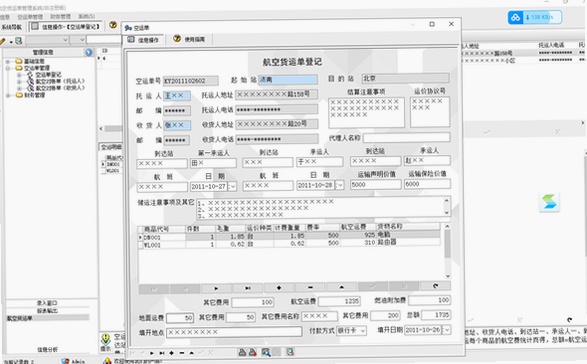This screenshot has height=364, width=587.
Task: Click help icon on main window toolbar
Action: pyautogui.click(x=113, y=25)
